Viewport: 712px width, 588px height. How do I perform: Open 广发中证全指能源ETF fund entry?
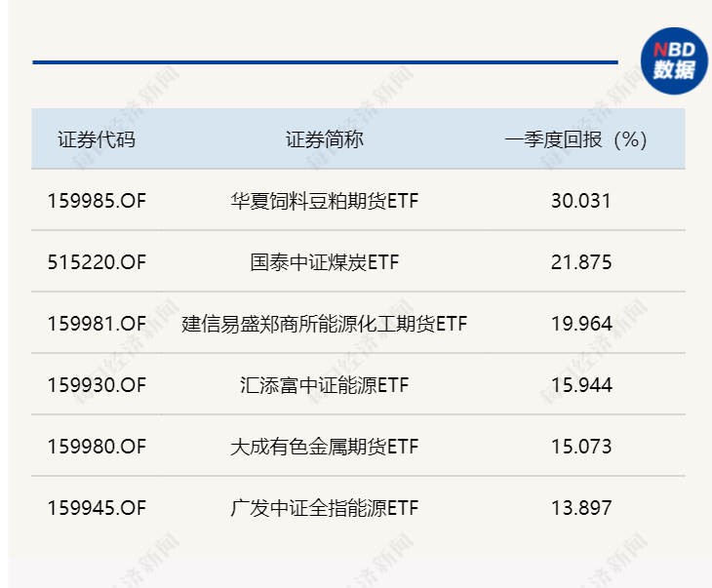tap(324, 508)
